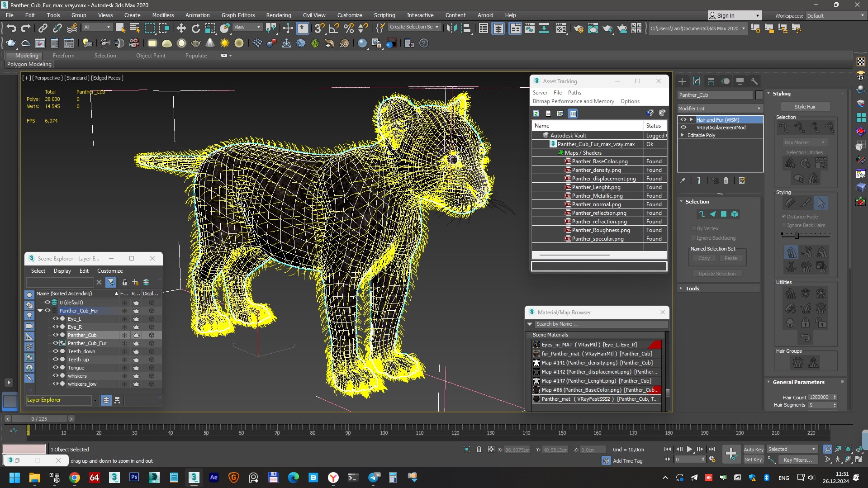The width and height of the screenshot is (868, 488).
Task: Open the Paths menu in Asset Tracking
Action: (x=574, y=93)
